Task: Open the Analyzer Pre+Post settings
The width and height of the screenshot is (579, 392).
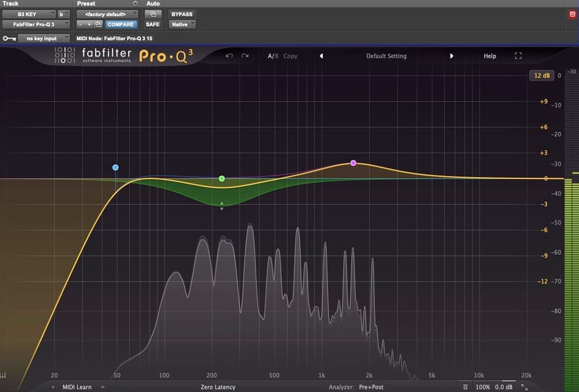Action: [356, 387]
